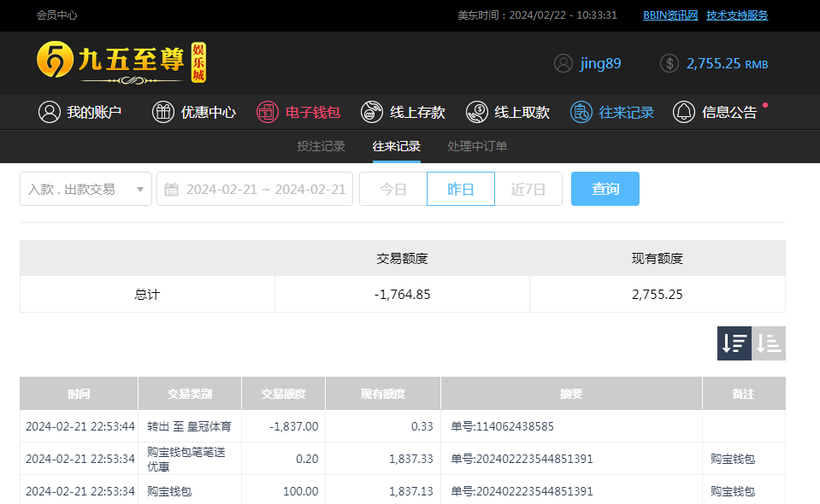Open the date range picker field

pyautogui.click(x=265, y=190)
